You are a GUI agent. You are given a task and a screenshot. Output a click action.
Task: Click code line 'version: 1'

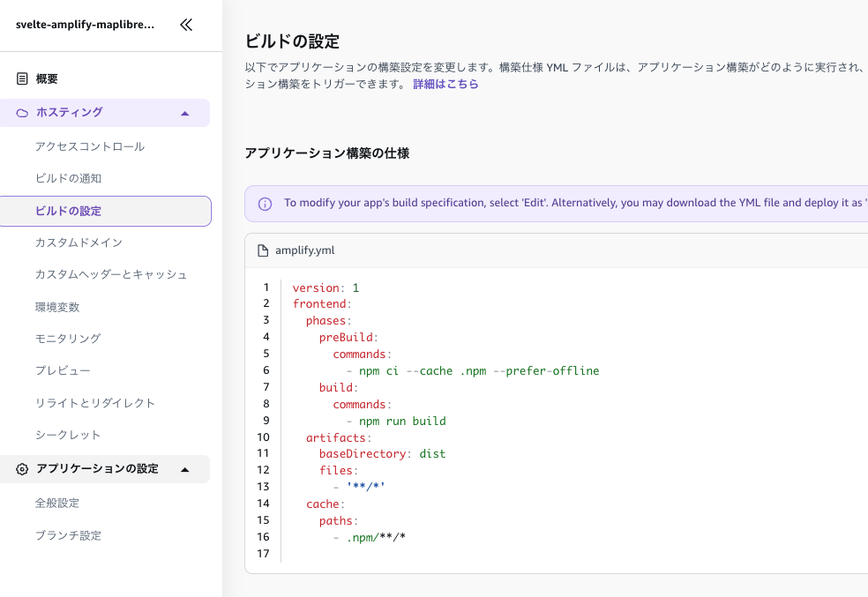pos(326,287)
